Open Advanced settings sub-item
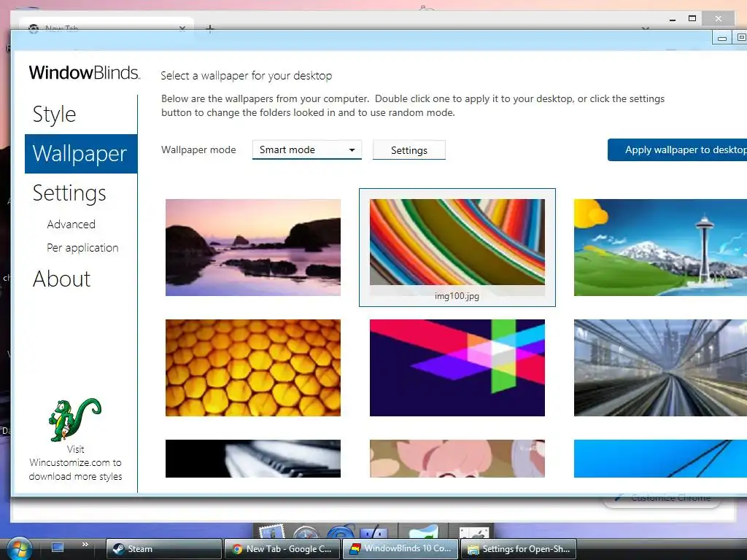Screen dimensions: 747x560 71,225
